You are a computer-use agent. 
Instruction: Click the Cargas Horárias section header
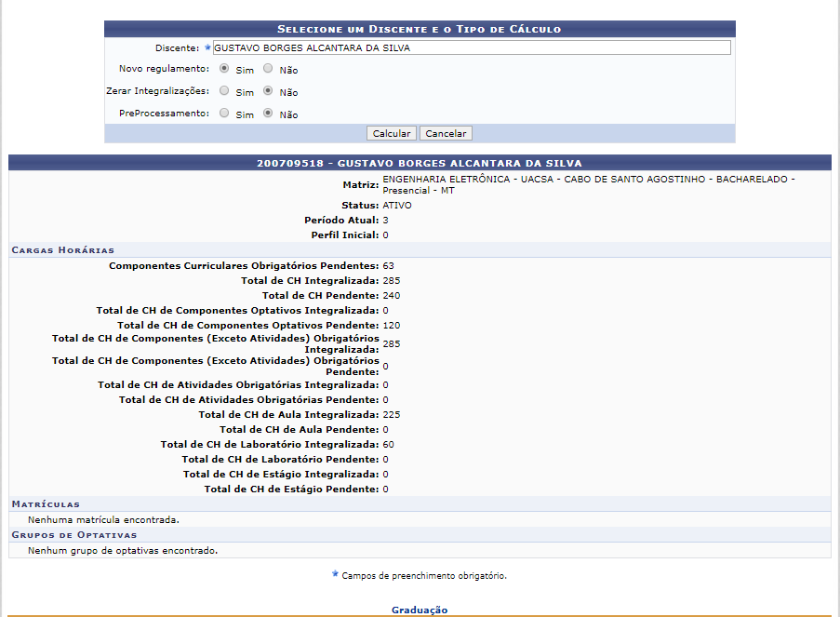(x=63, y=250)
